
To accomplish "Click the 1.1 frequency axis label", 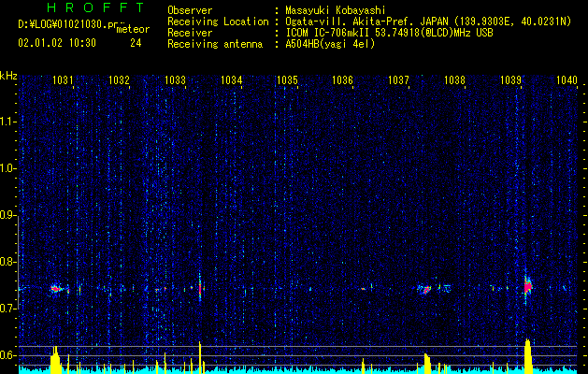I will (7, 122).
